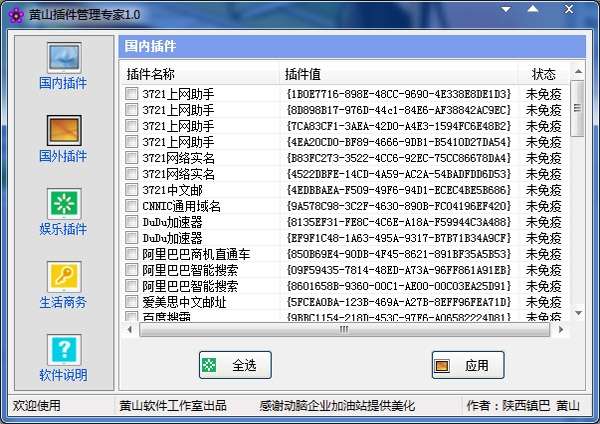Check the DuDu加速器 checkbox with value {EF9F1C48
Screen dimensions: 600x424
(132, 238)
